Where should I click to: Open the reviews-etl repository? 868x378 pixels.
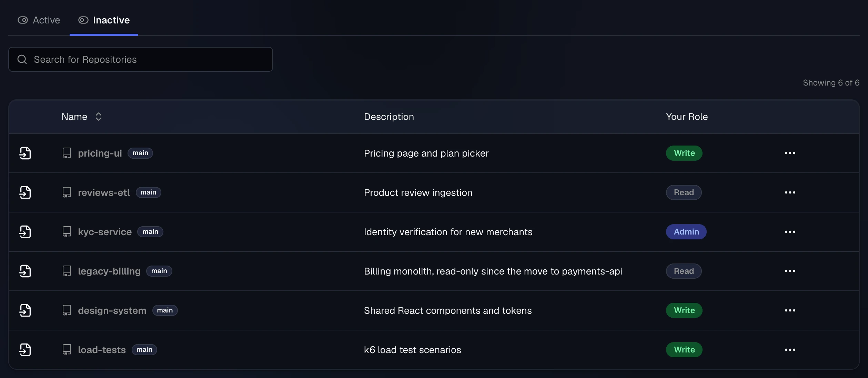click(104, 192)
